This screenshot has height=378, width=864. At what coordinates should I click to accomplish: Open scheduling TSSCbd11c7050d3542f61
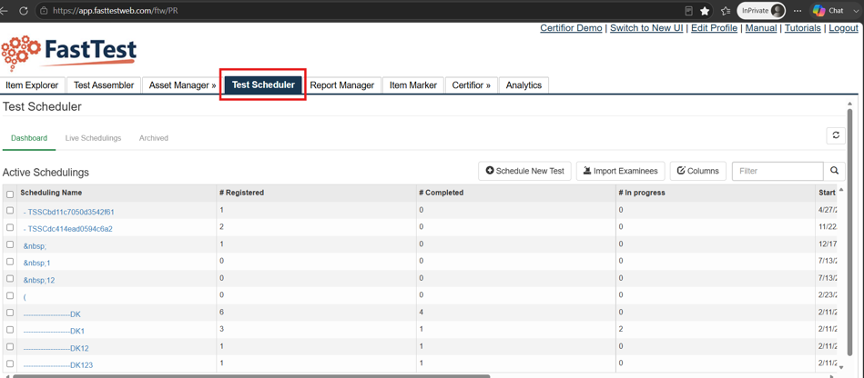pos(69,212)
